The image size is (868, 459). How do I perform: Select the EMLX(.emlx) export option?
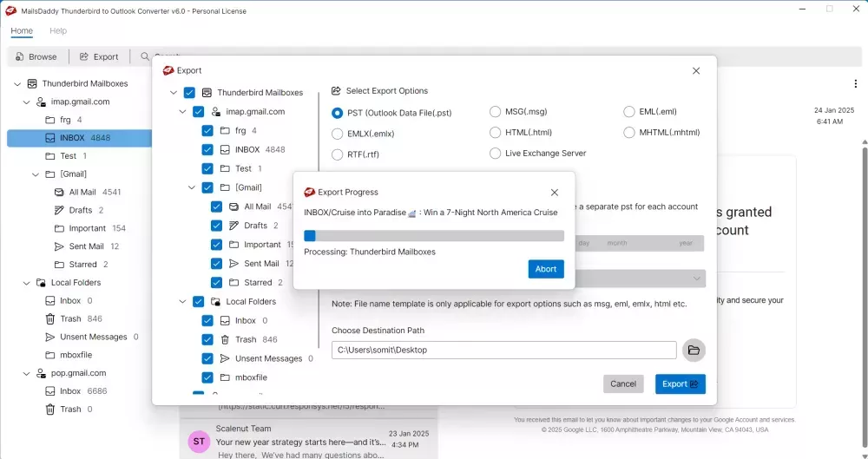coord(337,134)
